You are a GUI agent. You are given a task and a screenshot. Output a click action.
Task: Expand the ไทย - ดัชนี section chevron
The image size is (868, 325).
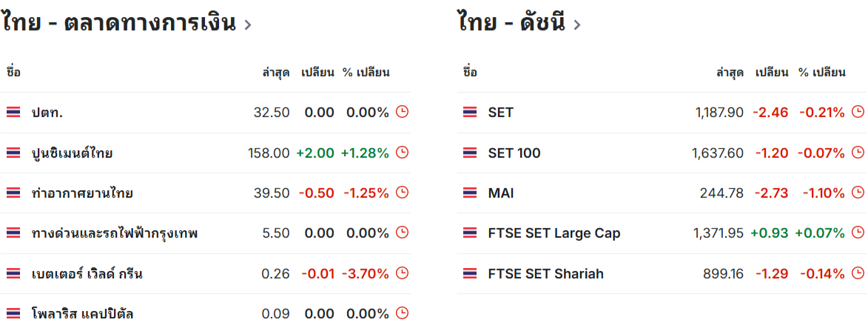577,25
